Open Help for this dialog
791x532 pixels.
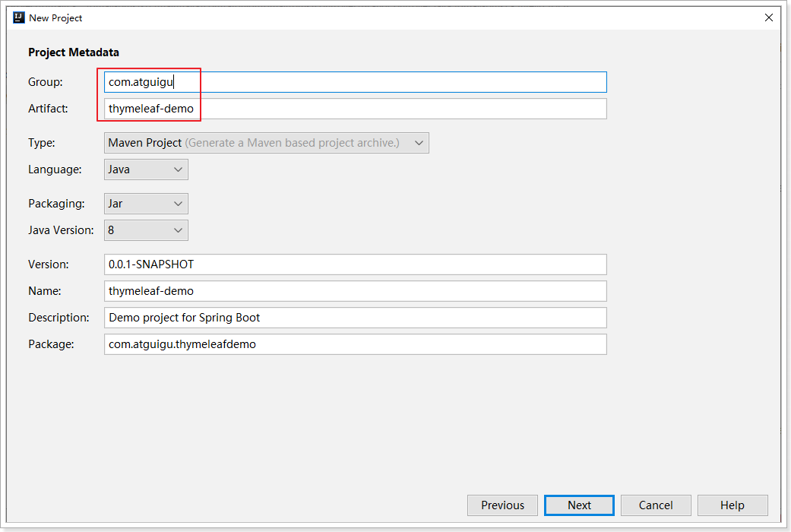coord(732,505)
